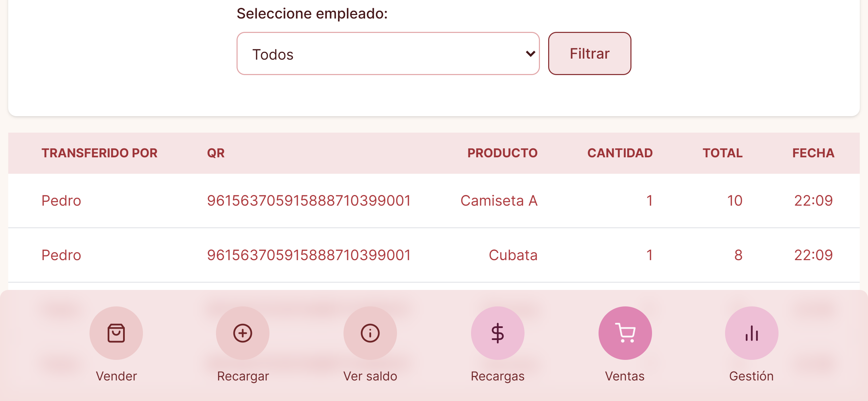Click the QR column header
This screenshot has height=401, width=868.
pos(216,153)
